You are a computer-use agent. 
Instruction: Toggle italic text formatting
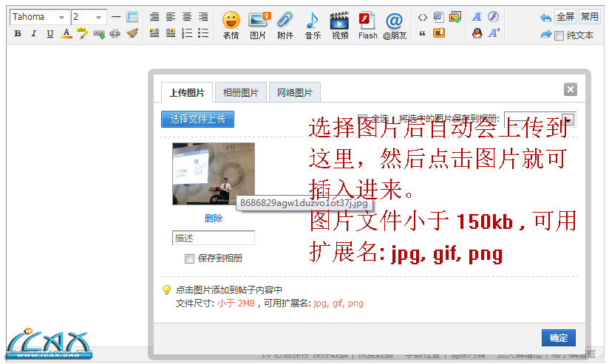[x=34, y=33]
